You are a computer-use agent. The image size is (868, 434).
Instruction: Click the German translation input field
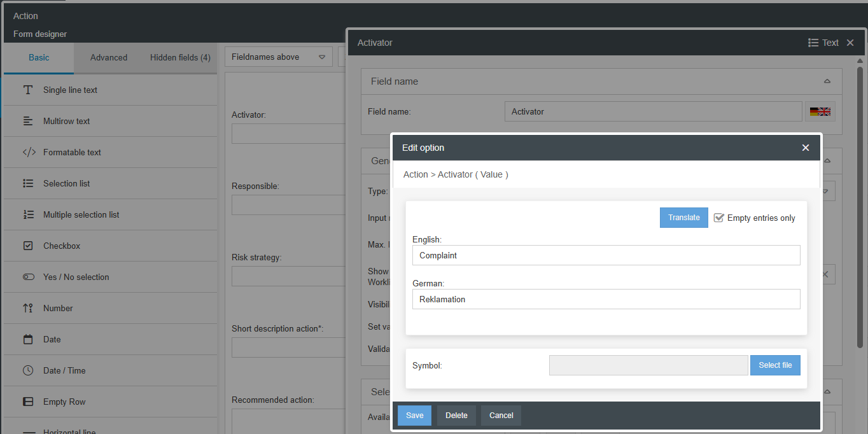point(606,299)
